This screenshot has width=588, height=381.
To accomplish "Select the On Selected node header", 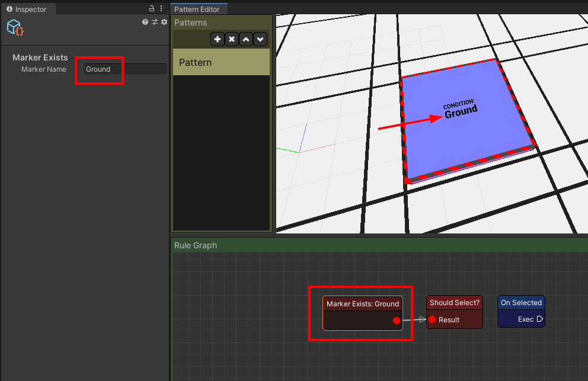I will (x=521, y=303).
